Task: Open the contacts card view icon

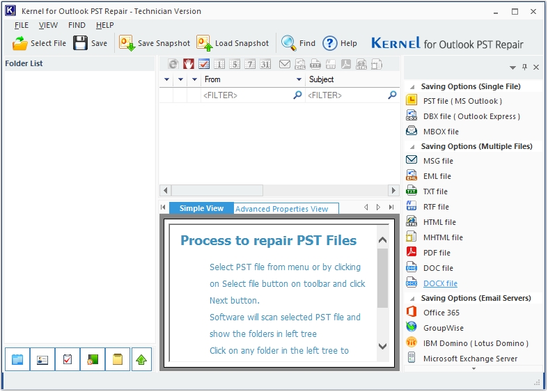Action: (x=42, y=359)
